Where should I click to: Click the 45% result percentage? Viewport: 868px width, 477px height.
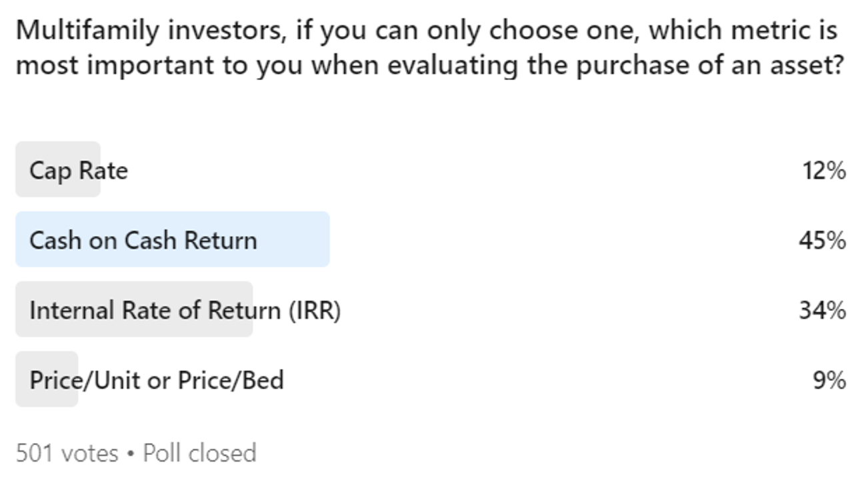(823, 240)
